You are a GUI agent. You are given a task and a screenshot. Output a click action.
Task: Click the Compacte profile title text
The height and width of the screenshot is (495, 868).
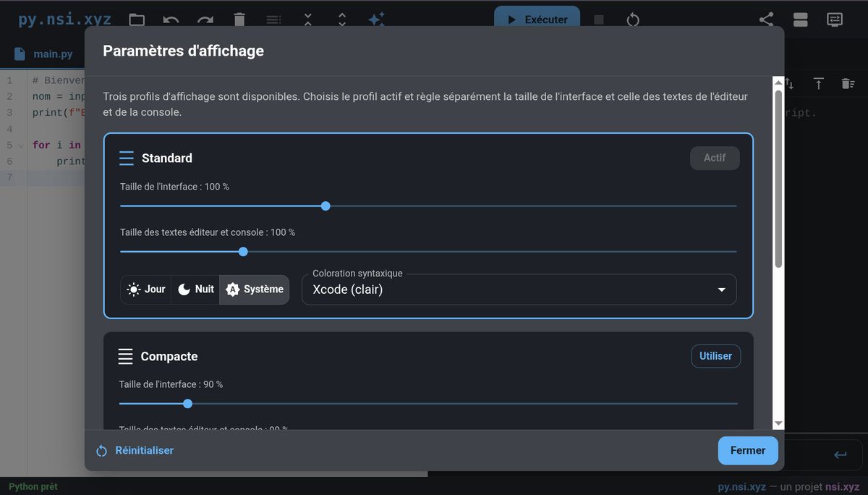click(x=169, y=356)
